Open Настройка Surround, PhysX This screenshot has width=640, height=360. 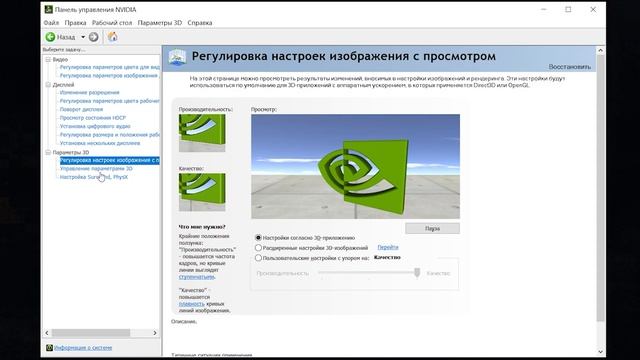pos(94,177)
